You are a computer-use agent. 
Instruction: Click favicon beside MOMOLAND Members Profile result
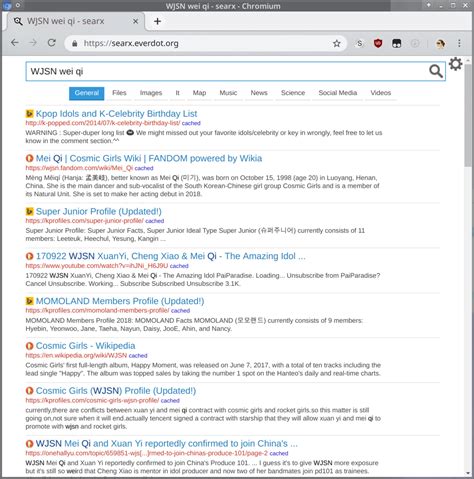point(29,301)
